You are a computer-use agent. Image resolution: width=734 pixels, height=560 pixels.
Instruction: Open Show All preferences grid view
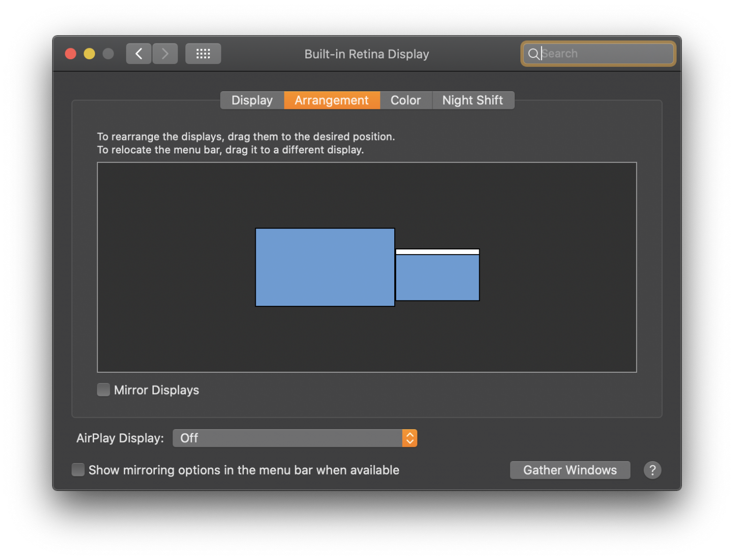(203, 54)
